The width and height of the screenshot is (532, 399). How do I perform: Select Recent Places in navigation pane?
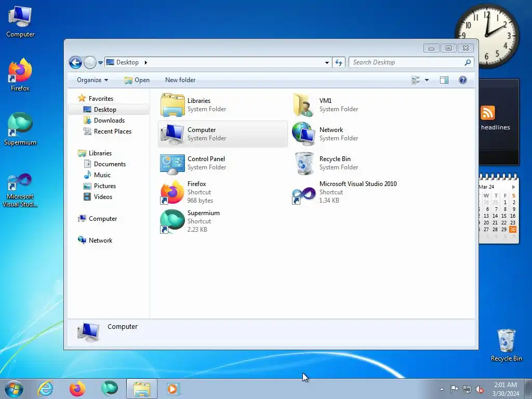[x=112, y=131]
